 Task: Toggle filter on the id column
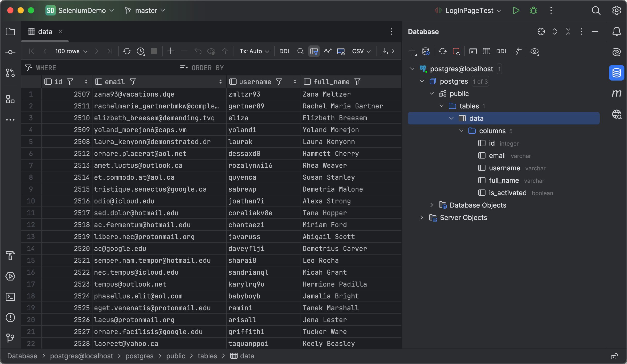(x=70, y=82)
